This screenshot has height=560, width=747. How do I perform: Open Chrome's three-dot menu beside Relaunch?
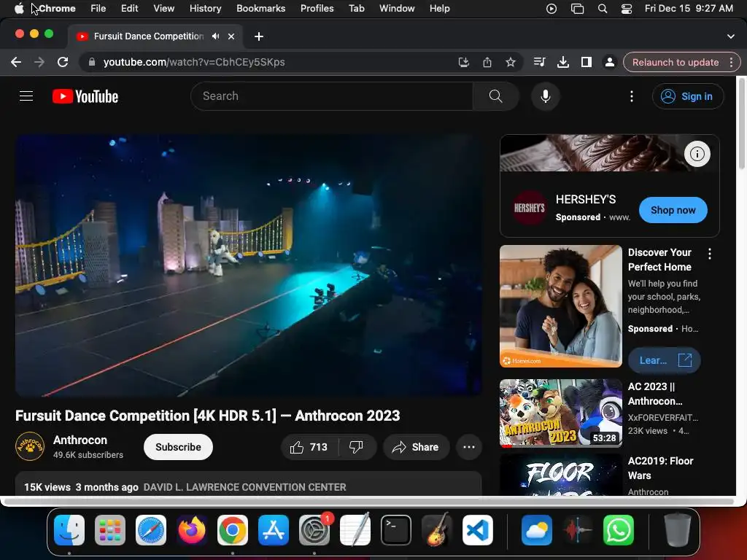[731, 62]
